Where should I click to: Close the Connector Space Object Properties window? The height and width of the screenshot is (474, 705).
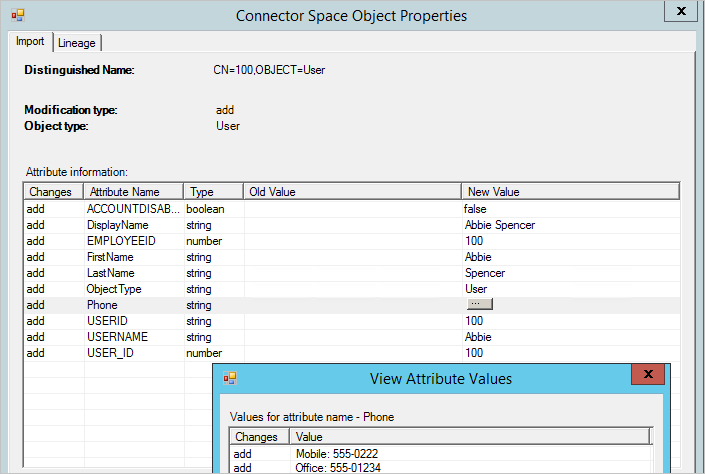(681, 11)
